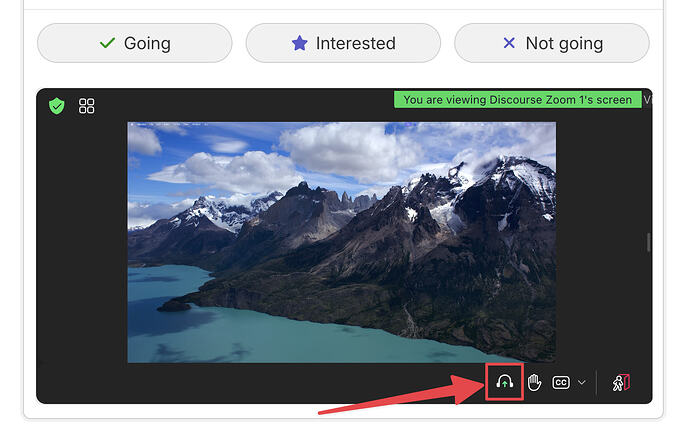Join audio with the headphone icon
This screenshot has height=434, width=690.
tap(504, 382)
